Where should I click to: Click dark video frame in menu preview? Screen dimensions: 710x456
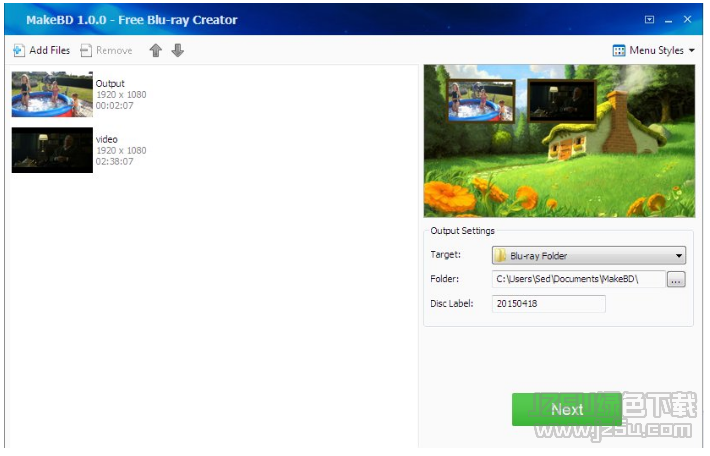(562, 101)
